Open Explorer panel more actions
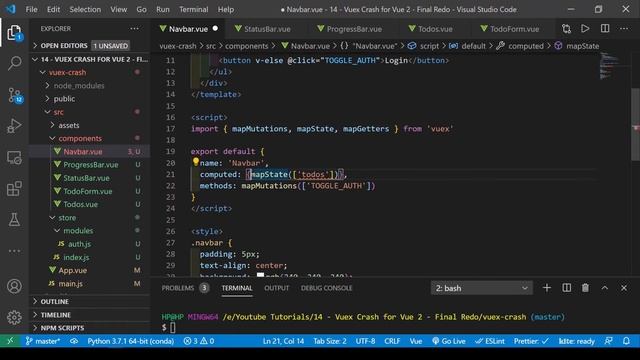The width and height of the screenshot is (640, 360). click(134, 29)
